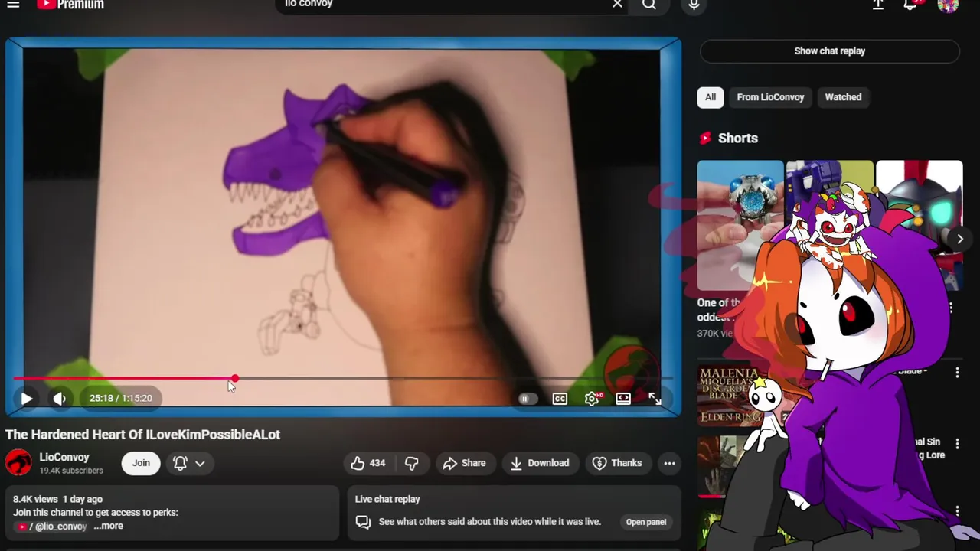The height and width of the screenshot is (551, 980).
Task: Expand description with ...more
Action: 108,526
